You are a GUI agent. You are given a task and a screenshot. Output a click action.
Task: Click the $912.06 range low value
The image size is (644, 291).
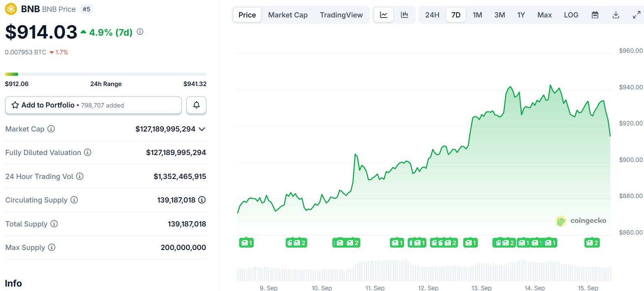tap(17, 84)
